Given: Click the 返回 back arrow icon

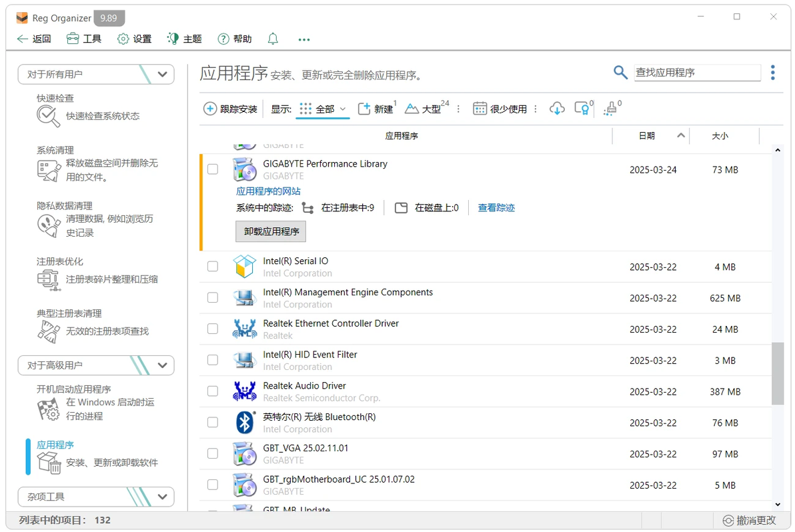Looking at the screenshot, I should coord(22,39).
